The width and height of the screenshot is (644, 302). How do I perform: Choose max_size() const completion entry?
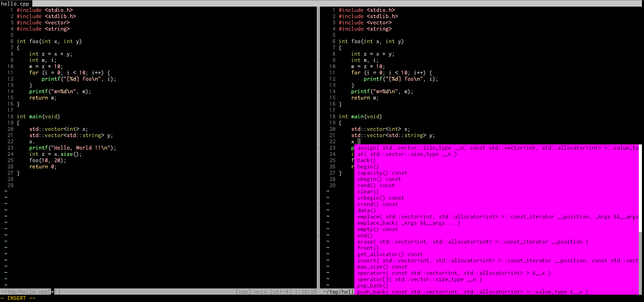496,267
